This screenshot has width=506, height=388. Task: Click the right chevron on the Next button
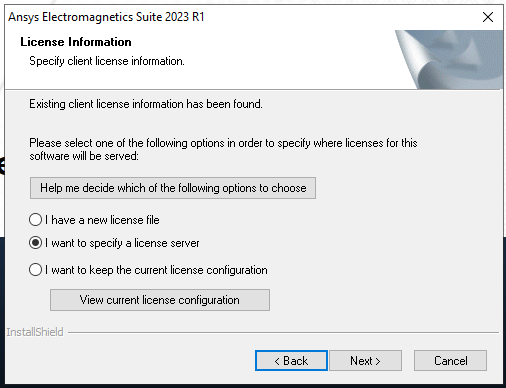pos(378,361)
